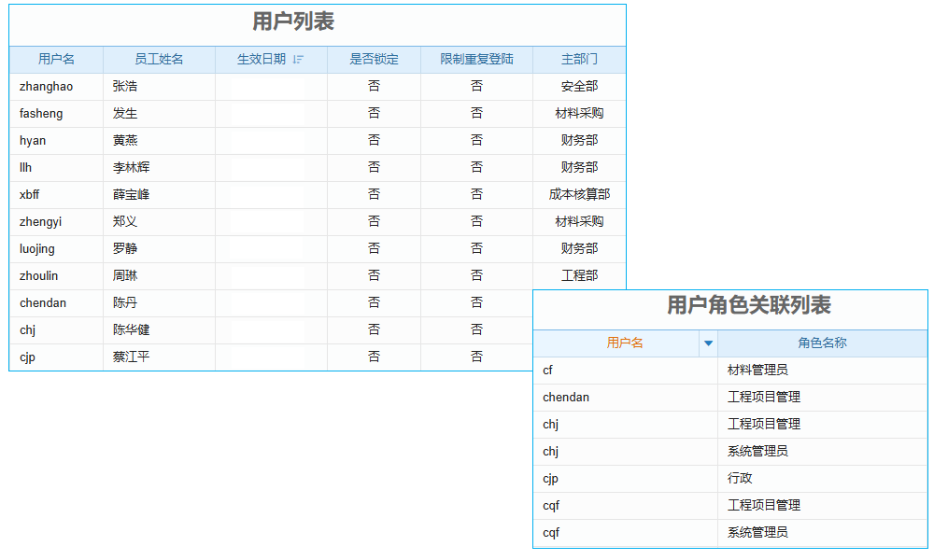Click the 否 repeat-login value for xbff

(476, 194)
